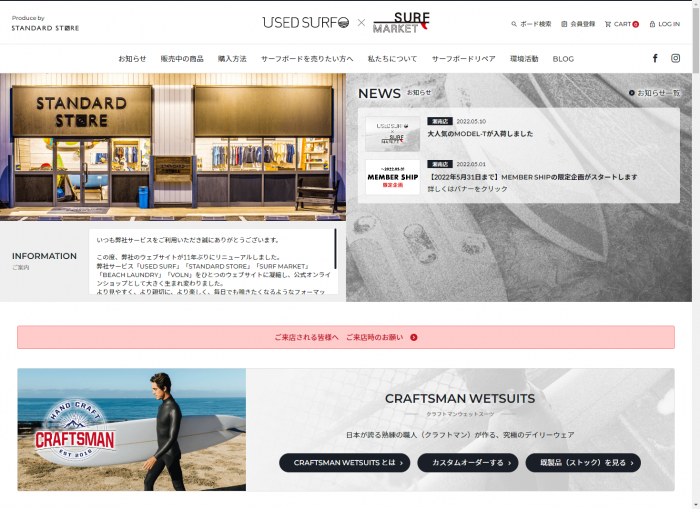Viewport: 700px width, 509px height.
Task: Click the Facebook icon
Action: point(655,58)
